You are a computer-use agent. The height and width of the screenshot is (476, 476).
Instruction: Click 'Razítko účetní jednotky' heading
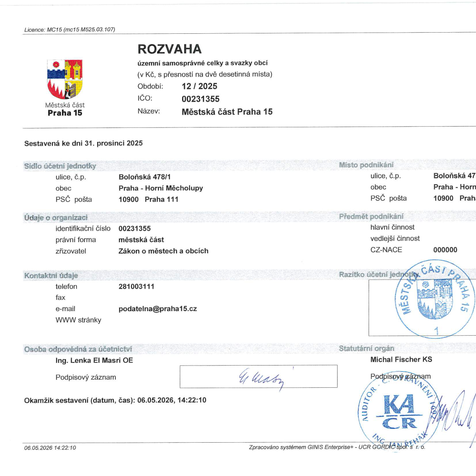[379, 275]
